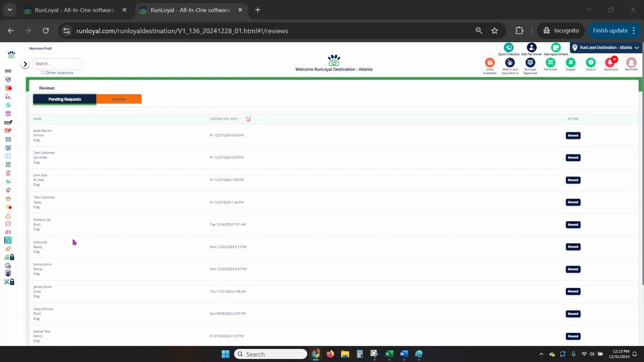
Task: Toggle Full Screen mode icon
Action: [550, 62]
